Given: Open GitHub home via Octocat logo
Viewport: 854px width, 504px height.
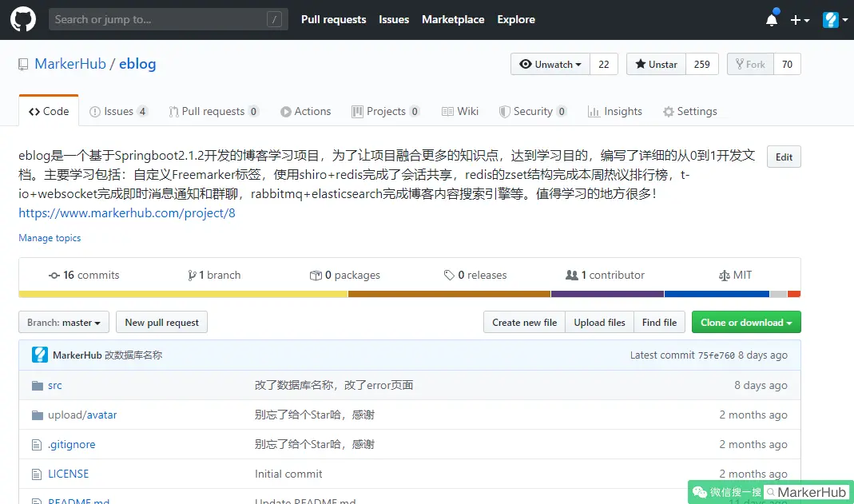Looking at the screenshot, I should click(x=23, y=20).
